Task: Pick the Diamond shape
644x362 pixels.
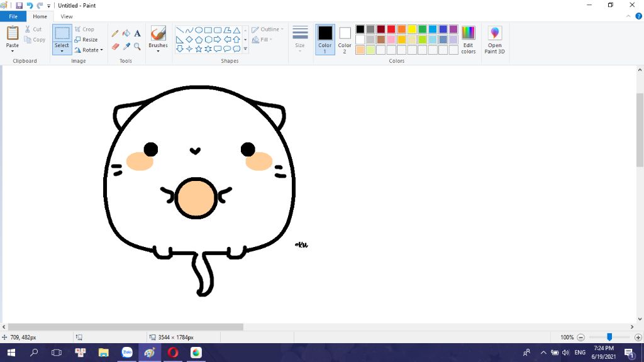Action: point(189,40)
